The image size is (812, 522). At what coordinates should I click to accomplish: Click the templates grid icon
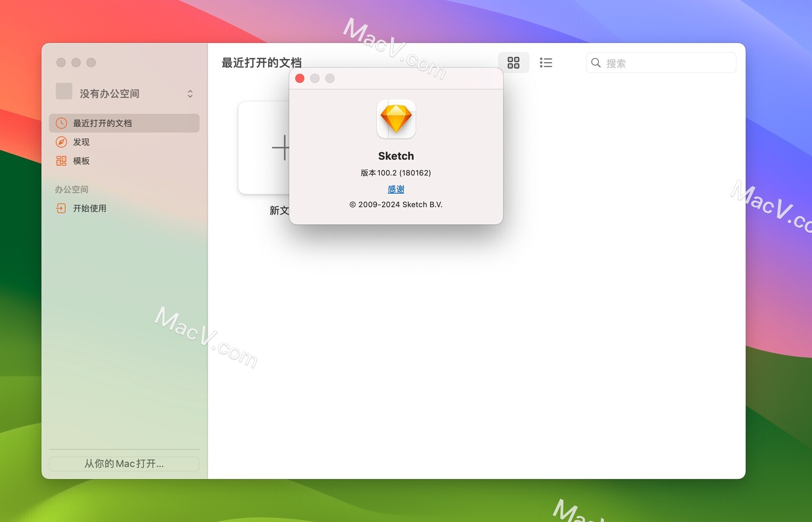point(61,161)
